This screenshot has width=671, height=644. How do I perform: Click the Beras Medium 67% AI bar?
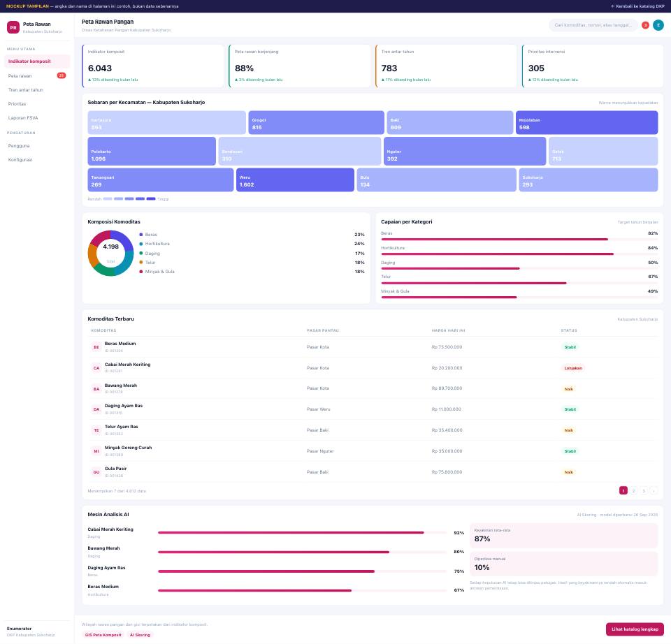(303, 590)
